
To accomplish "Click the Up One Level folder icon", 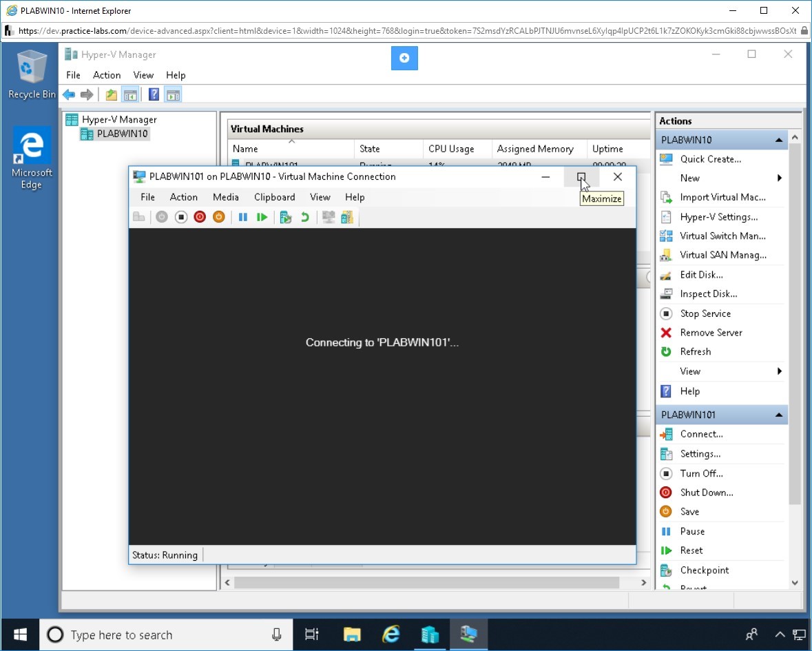I will coord(112,95).
